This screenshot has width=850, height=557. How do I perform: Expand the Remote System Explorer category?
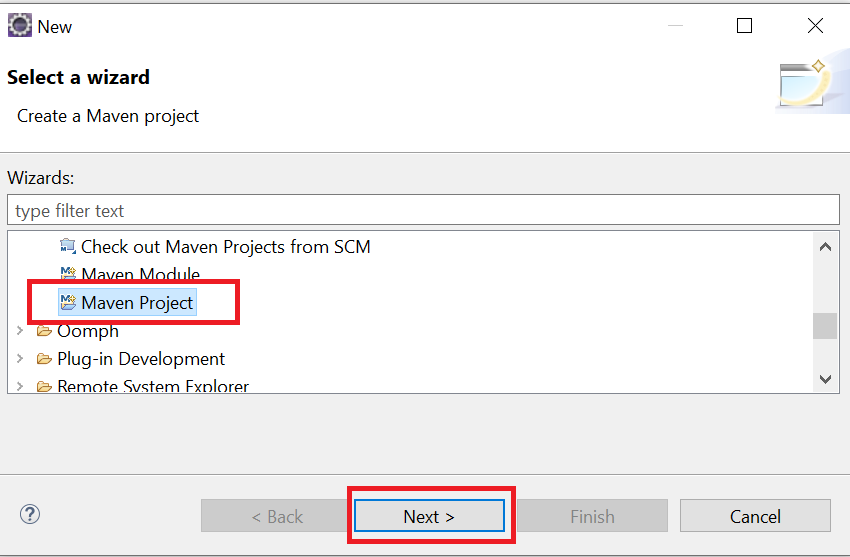(20, 386)
